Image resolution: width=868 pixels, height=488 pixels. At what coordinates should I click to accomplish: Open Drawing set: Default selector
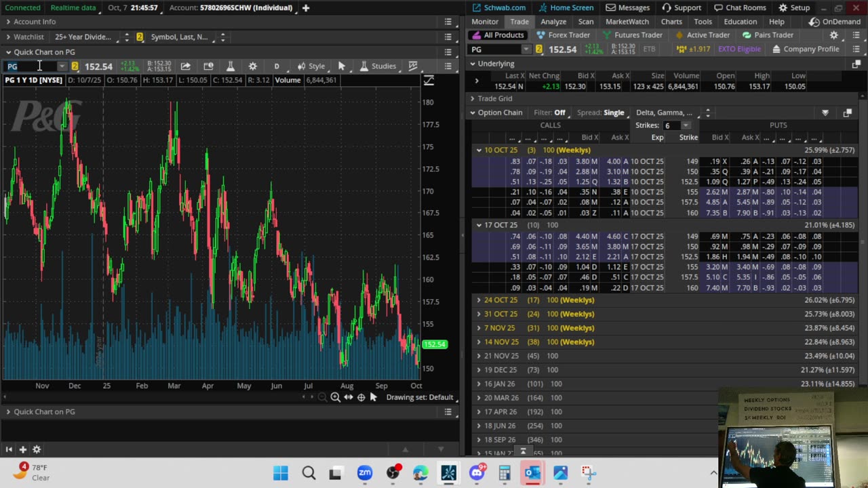point(420,397)
